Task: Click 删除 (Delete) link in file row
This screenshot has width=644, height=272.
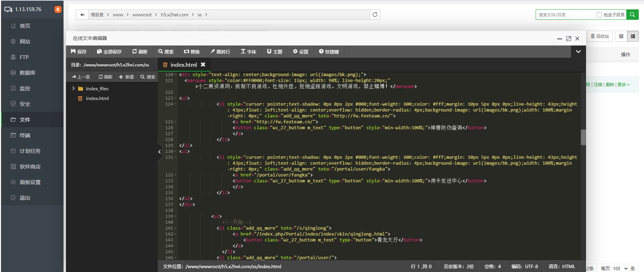Action: click(x=610, y=85)
